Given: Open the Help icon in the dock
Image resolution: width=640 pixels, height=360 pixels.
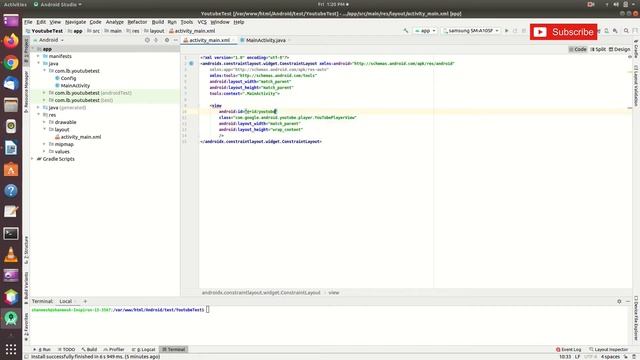Looking at the screenshot, I should coord(11,191).
